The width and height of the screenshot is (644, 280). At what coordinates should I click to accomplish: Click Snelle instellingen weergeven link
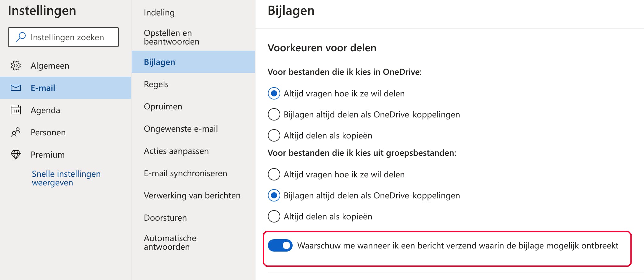(x=66, y=178)
